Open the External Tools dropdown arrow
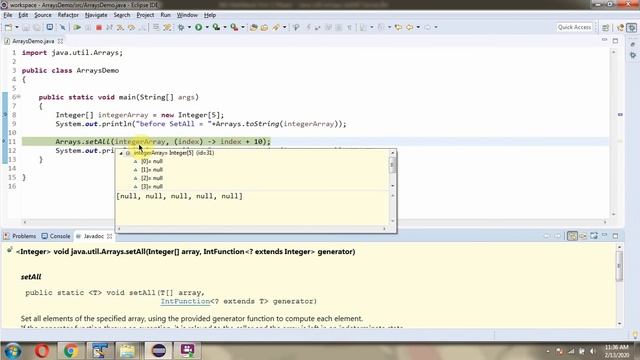The width and height of the screenshot is (640, 360). click(243, 27)
